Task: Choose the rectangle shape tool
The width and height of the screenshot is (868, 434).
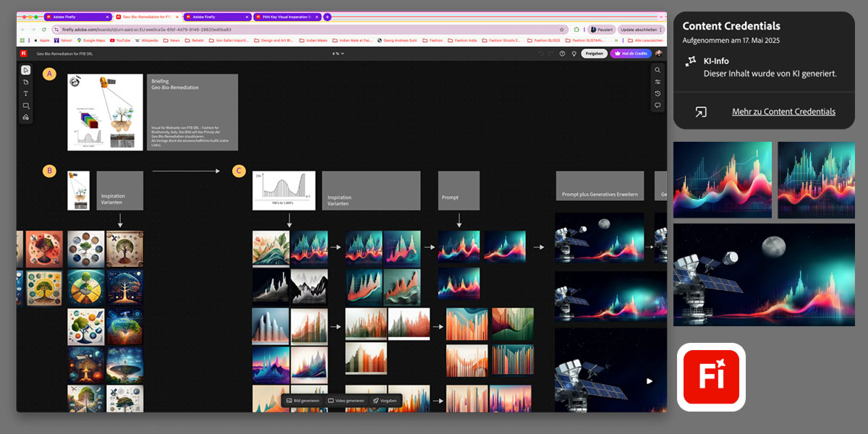Action: pos(25,106)
